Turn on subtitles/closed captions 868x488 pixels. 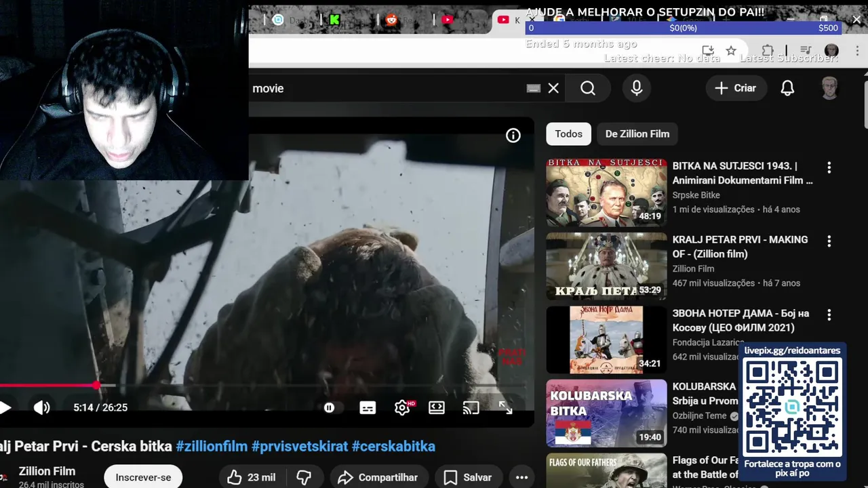(368, 407)
